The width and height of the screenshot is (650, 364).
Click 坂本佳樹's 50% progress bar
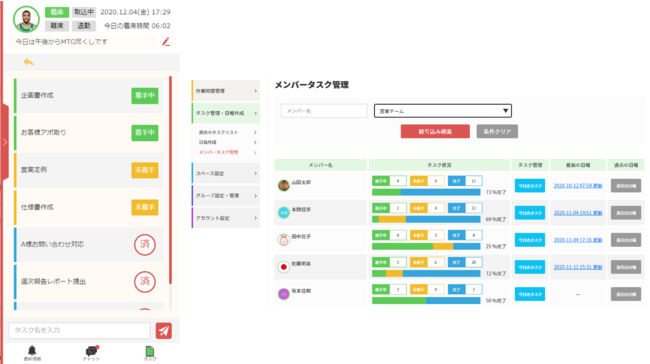tap(426, 301)
